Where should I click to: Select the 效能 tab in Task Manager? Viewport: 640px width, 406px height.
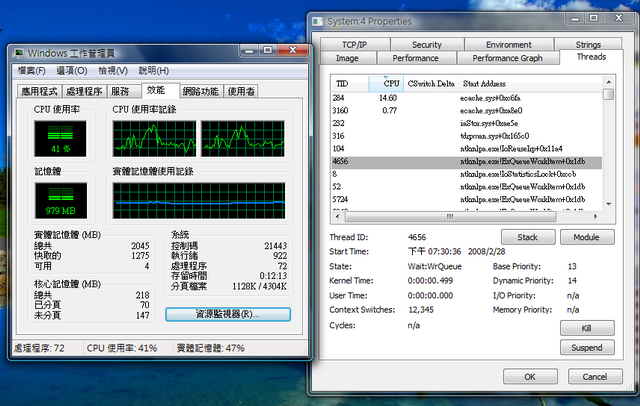coord(160,90)
